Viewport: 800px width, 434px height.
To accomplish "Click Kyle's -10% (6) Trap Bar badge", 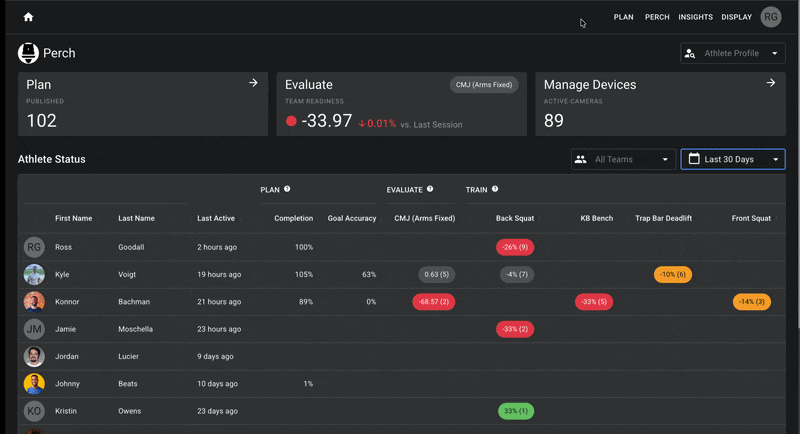I will 672,274.
